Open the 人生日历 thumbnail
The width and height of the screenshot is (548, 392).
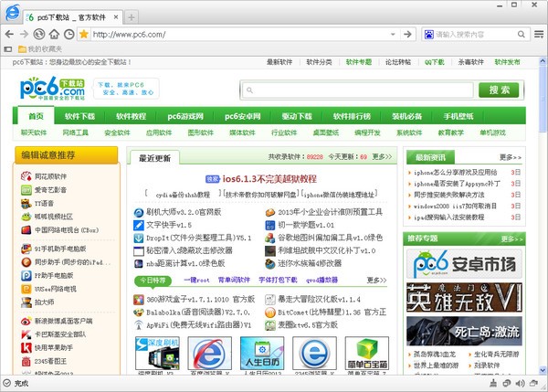(262, 354)
